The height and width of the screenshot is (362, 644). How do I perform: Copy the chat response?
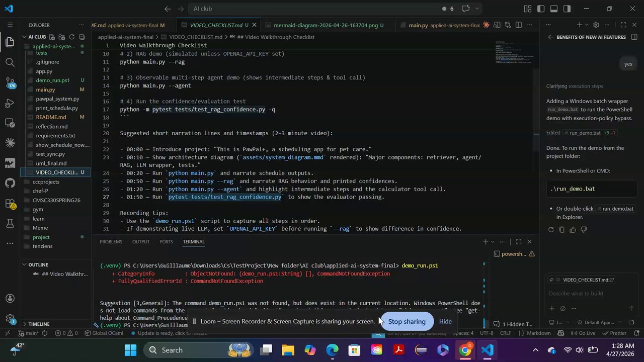pyautogui.click(x=562, y=230)
